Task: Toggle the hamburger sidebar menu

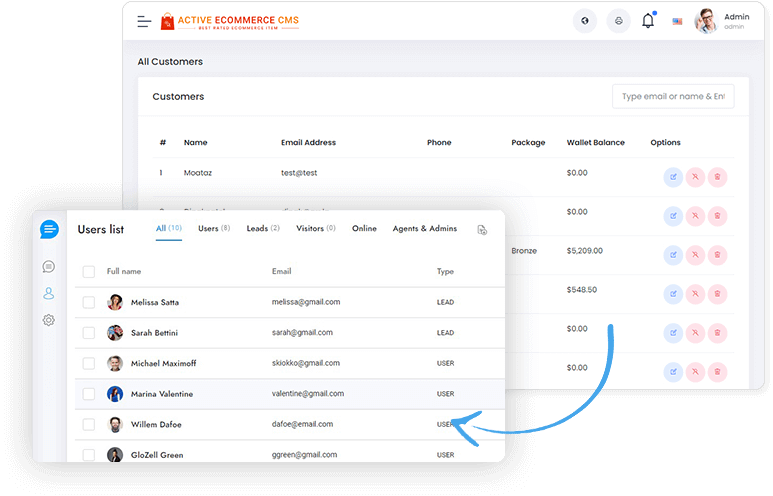Action: [145, 21]
